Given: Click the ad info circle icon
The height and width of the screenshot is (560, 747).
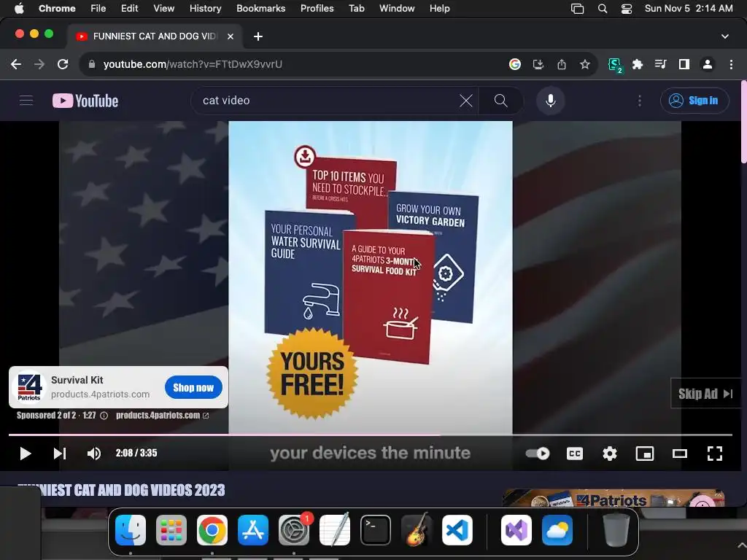Looking at the screenshot, I should click(104, 415).
